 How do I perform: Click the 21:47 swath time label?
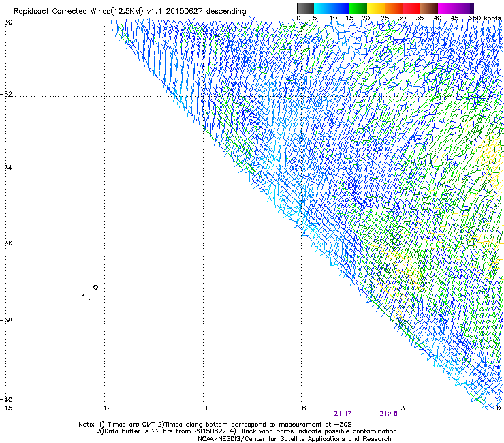click(343, 414)
